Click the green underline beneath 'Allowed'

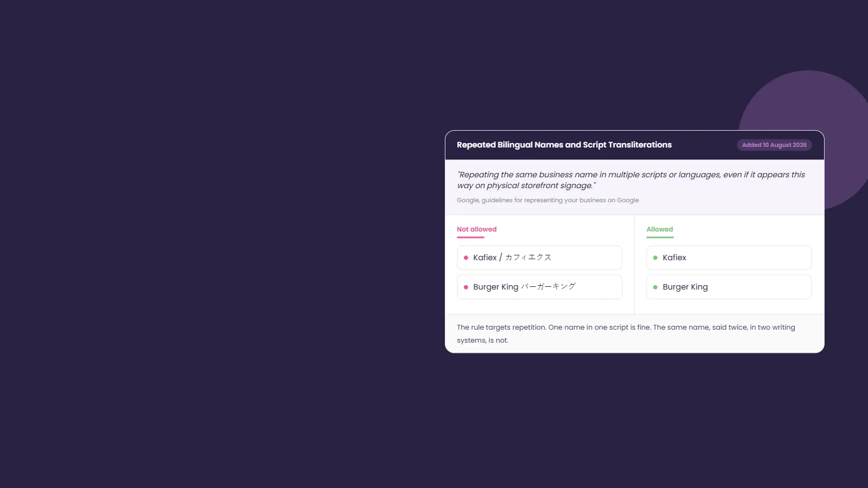click(x=660, y=237)
